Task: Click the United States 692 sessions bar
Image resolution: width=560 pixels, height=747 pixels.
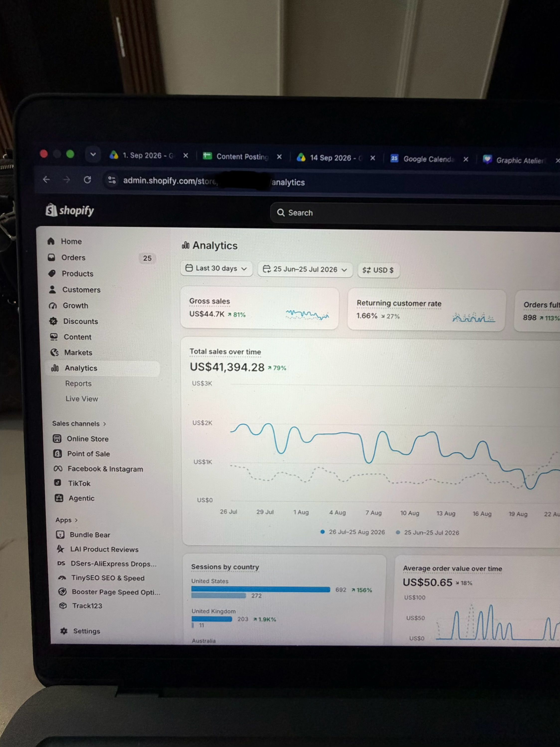Action: coord(261,589)
